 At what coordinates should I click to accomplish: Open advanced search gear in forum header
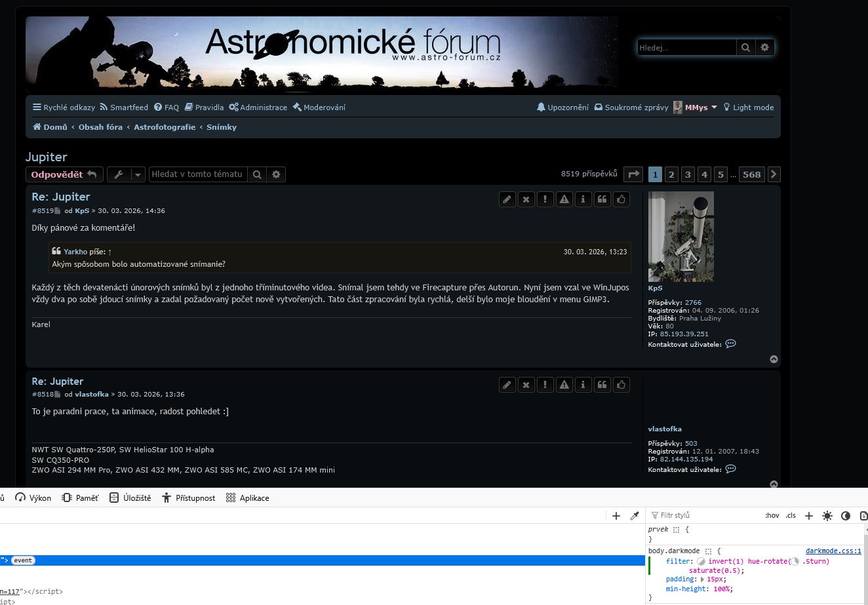coord(764,47)
